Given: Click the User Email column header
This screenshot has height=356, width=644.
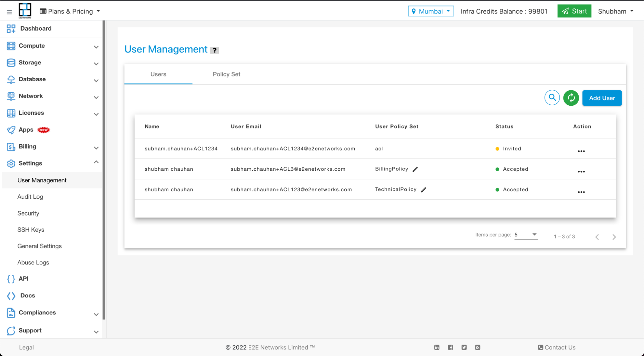Looking at the screenshot, I should coord(246,127).
